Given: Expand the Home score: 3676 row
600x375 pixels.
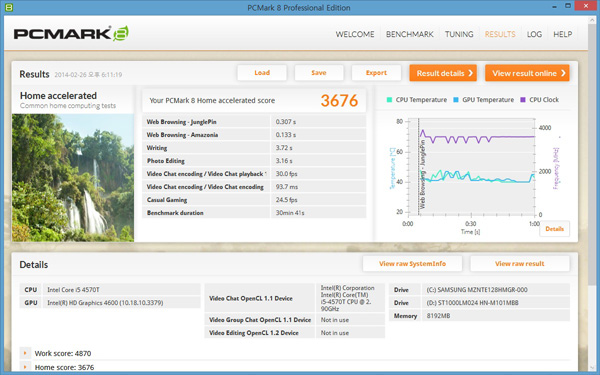Looking at the screenshot, I should [x=25, y=367].
